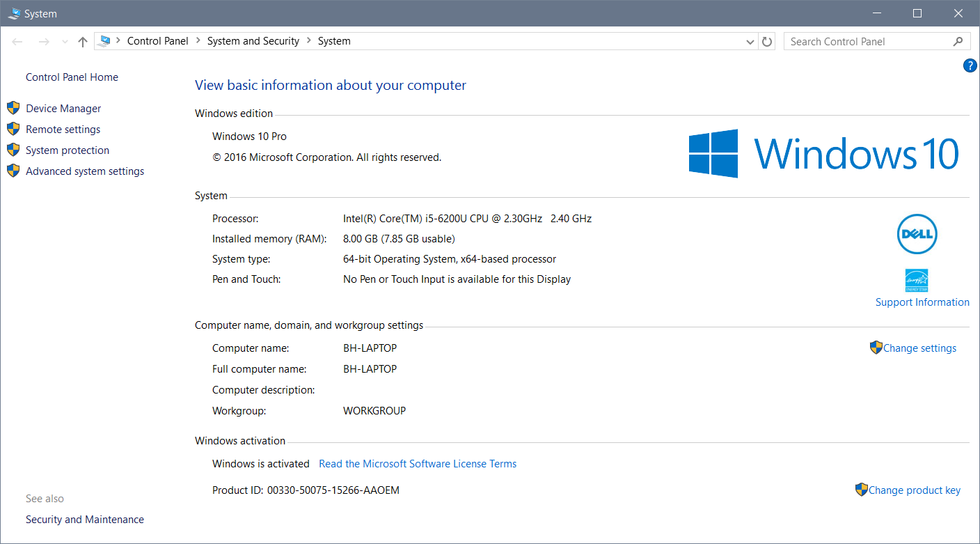Screen dimensions: 980x544
Task: Select System in the breadcrumb path
Action: [x=334, y=41]
